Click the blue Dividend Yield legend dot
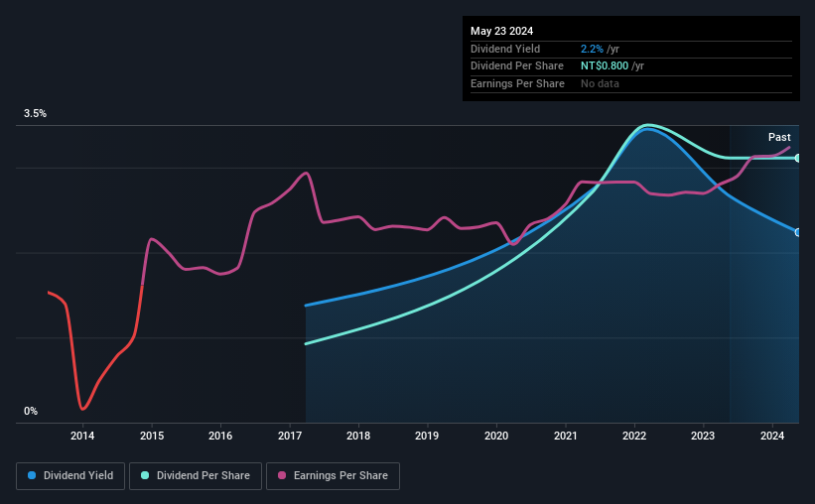Image resolution: width=815 pixels, height=504 pixels. coord(32,475)
